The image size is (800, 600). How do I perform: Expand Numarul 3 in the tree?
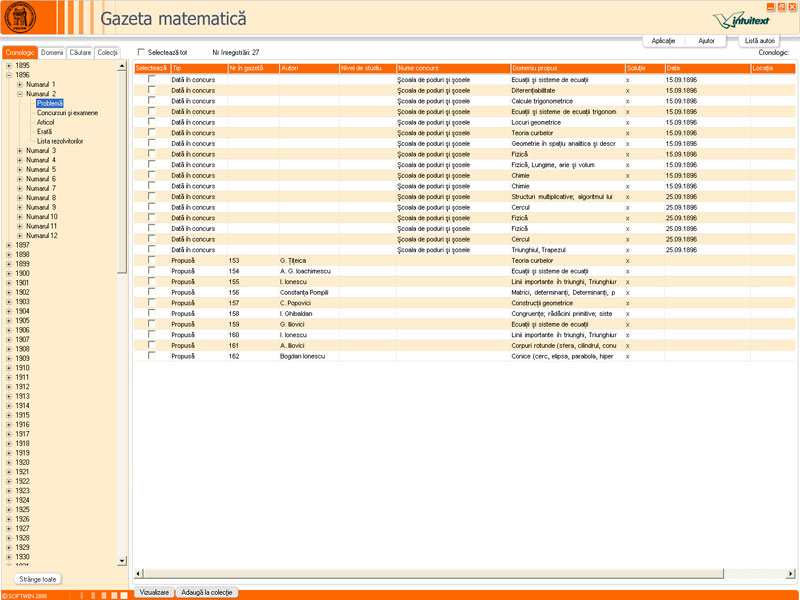point(20,151)
